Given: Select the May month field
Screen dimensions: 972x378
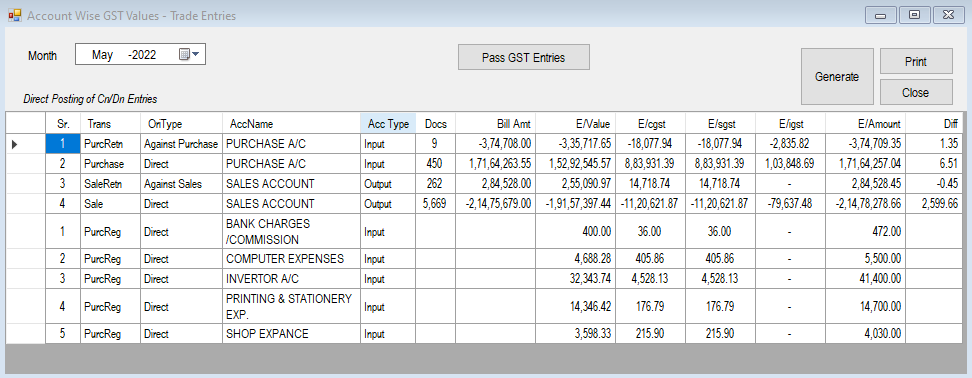Looking at the screenshot, I should pos(102,55).
